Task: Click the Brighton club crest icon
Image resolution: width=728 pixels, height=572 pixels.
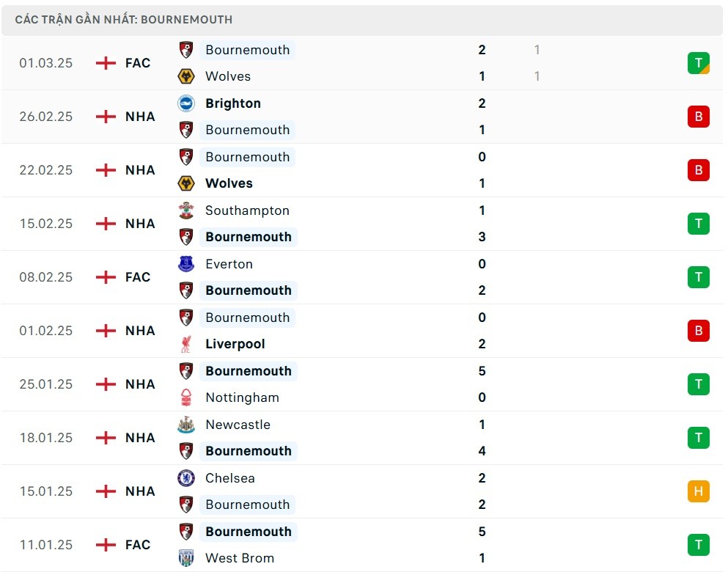Action: pyautogui.click(x=186, y=103)
